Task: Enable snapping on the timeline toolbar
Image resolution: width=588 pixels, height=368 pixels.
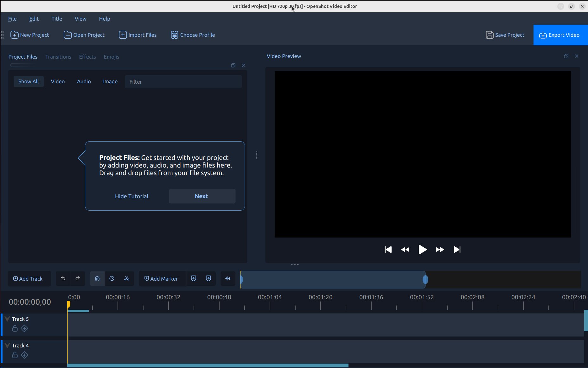Action: [97, 279]
